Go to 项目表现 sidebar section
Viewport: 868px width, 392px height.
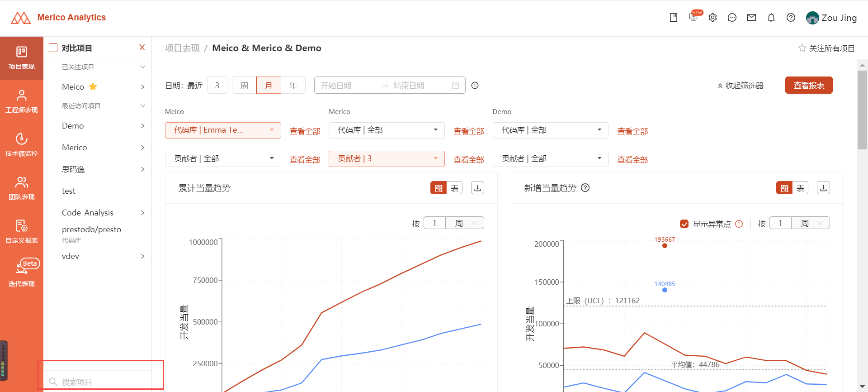(x=22, y=58)
